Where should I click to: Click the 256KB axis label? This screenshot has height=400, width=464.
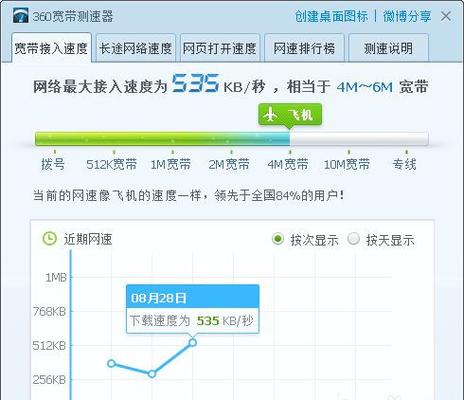point(49,379)
